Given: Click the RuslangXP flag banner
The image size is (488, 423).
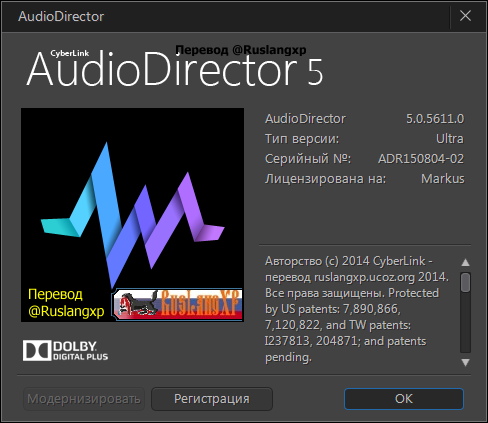Looking at the screenshot, I should pos(177,304).
